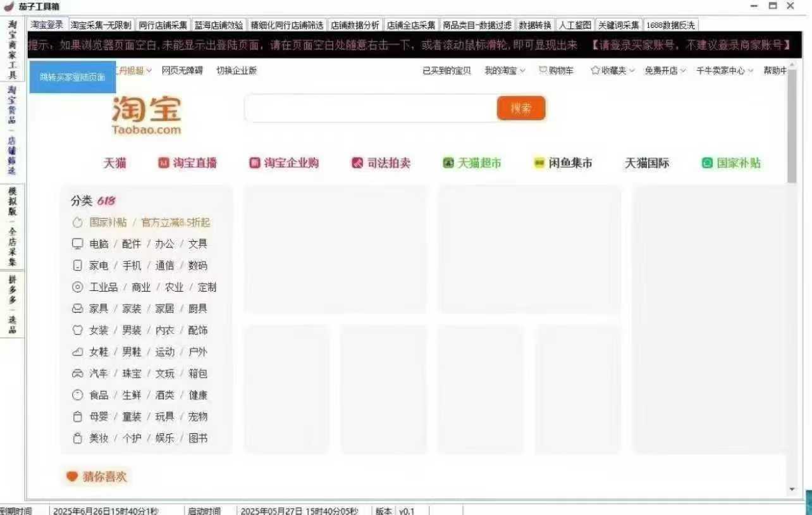This screenshot has height=515, width=812.
Task: Switch to the 同行店铺采集 tab
Action: tap(163, 25)
